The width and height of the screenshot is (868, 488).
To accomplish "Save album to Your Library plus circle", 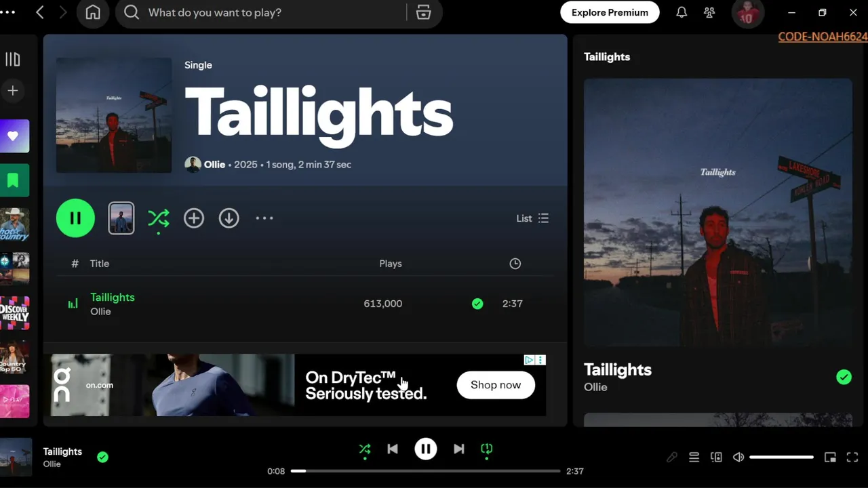I will pos(194,218).
